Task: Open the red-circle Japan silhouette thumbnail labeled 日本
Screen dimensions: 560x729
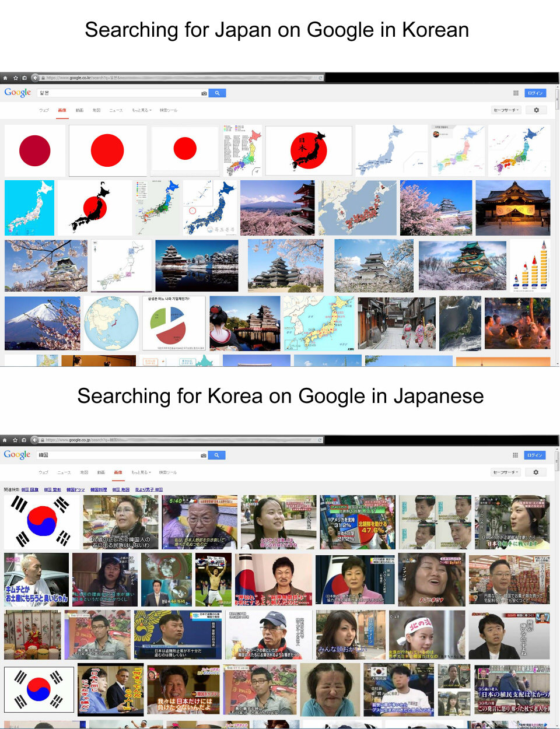Action: 309,150
